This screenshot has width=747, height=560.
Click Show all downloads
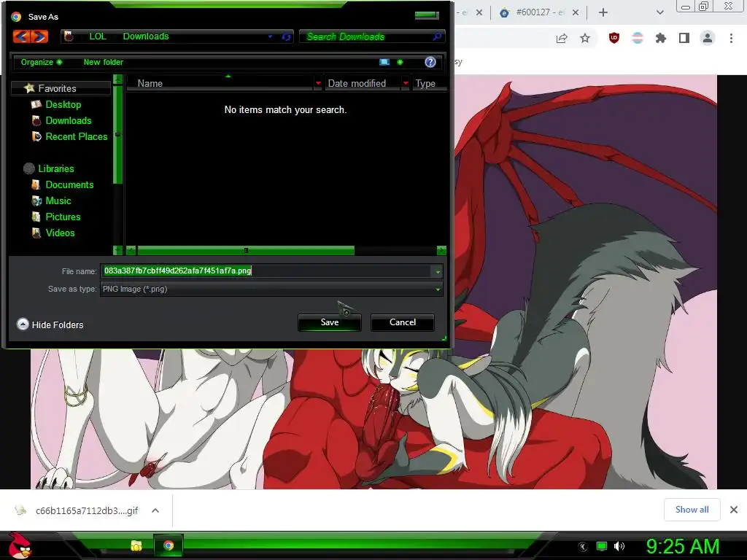692,510
